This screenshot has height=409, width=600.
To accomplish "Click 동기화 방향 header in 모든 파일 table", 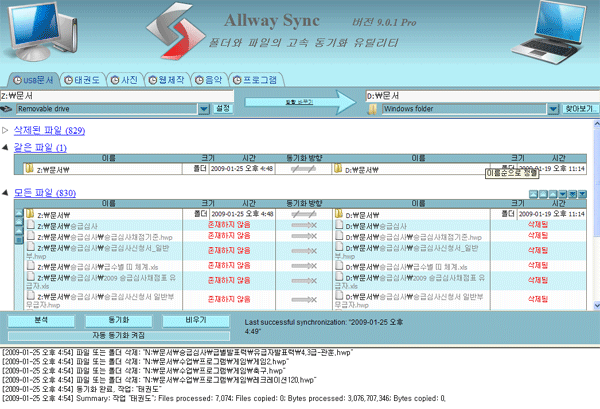I will tap(304, 203).
